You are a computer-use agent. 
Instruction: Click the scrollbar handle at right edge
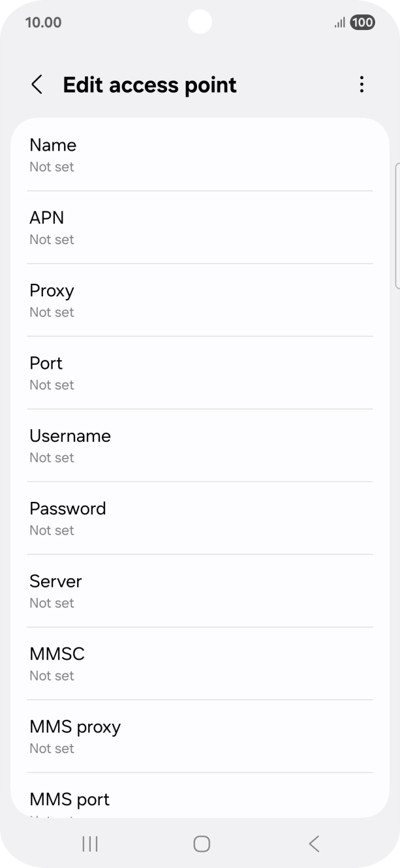click(397, 225)
